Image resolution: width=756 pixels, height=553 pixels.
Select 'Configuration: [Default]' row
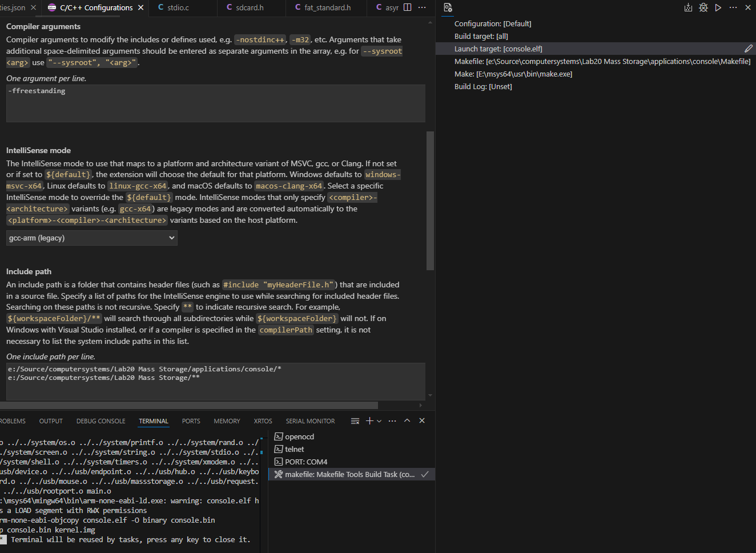coord(596,23)
